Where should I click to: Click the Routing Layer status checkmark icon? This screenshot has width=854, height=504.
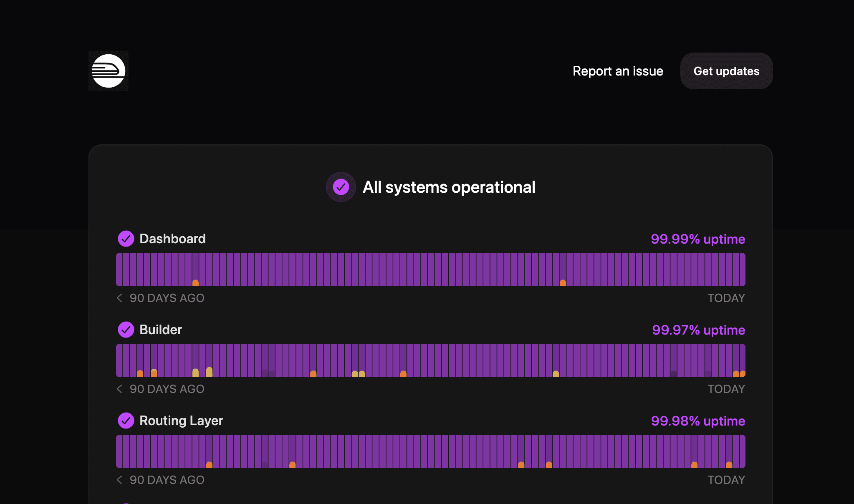coord(126,421)
